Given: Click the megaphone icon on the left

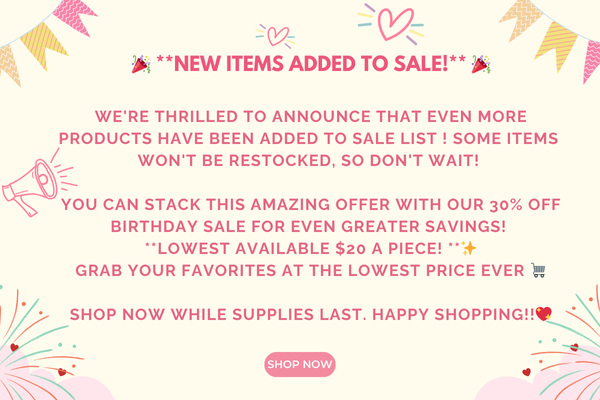Looking at the screenshot, I should 38,183.
